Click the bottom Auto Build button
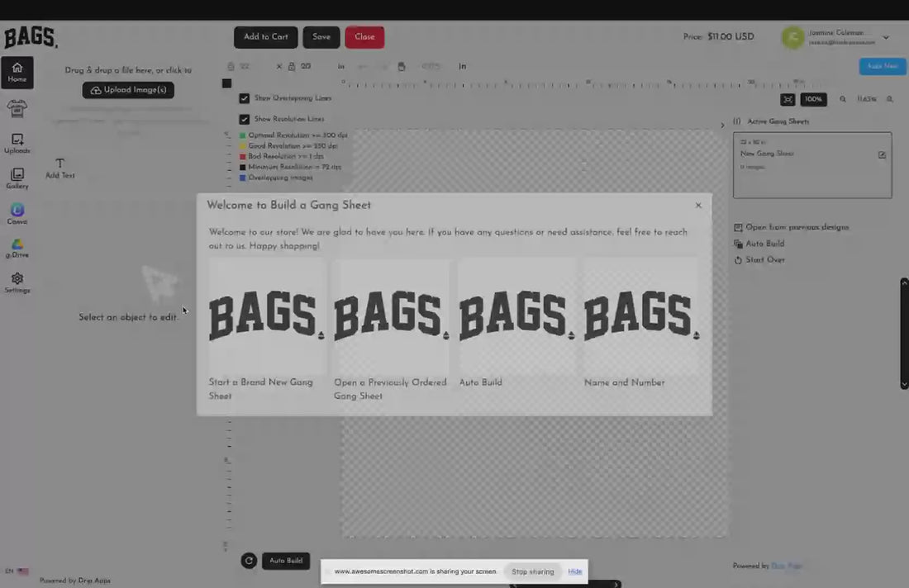Viewport: 909px width, 588px height. point(286,561)
